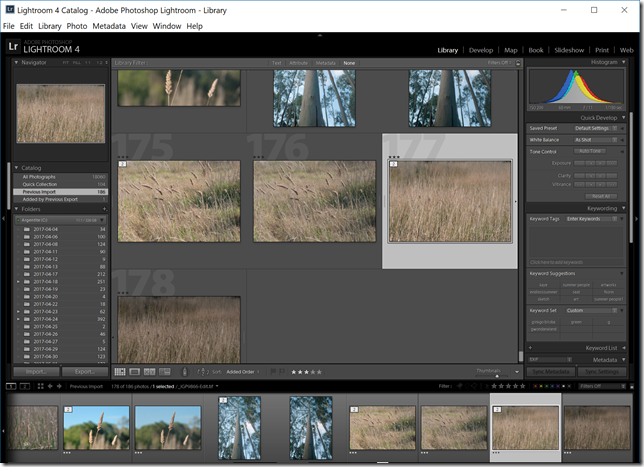The height and width of the screenshot is (467, 644).
Task: Click the Import button
Action: click(x=36, y=371)
